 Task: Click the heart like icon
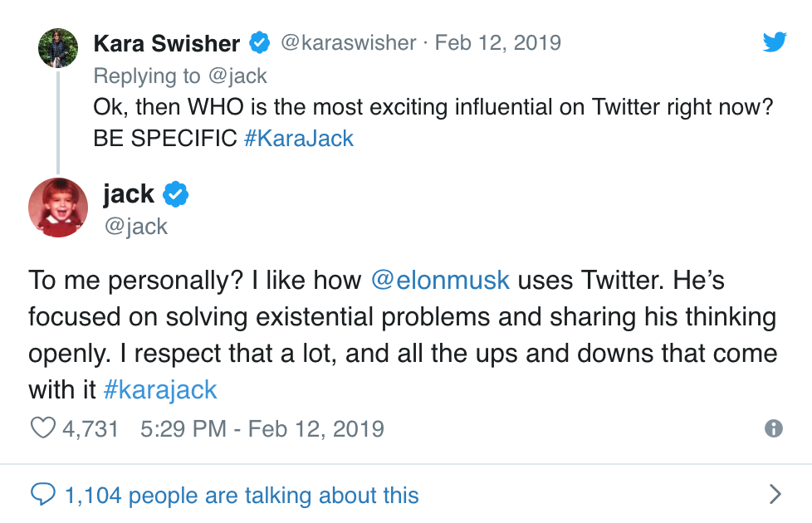click(42, 428)
